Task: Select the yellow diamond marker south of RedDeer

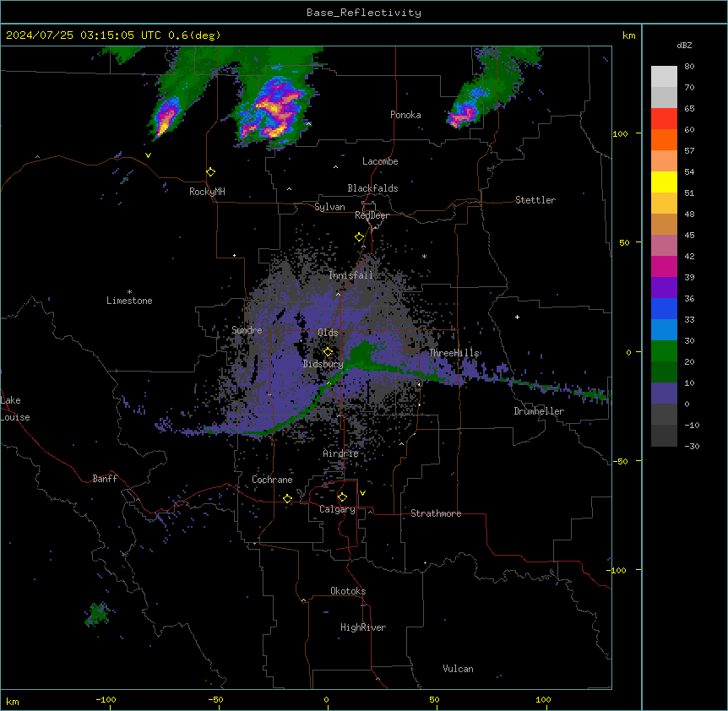Action: (x=359, y=237)
